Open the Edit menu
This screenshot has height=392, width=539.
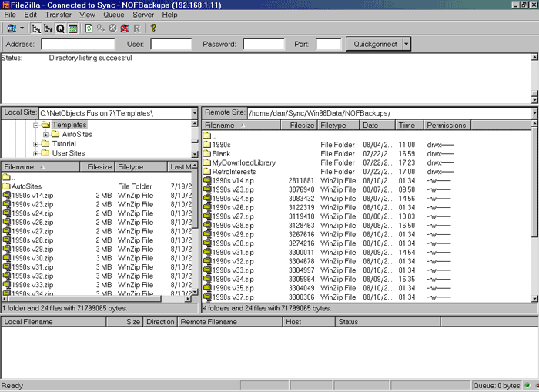30,15
